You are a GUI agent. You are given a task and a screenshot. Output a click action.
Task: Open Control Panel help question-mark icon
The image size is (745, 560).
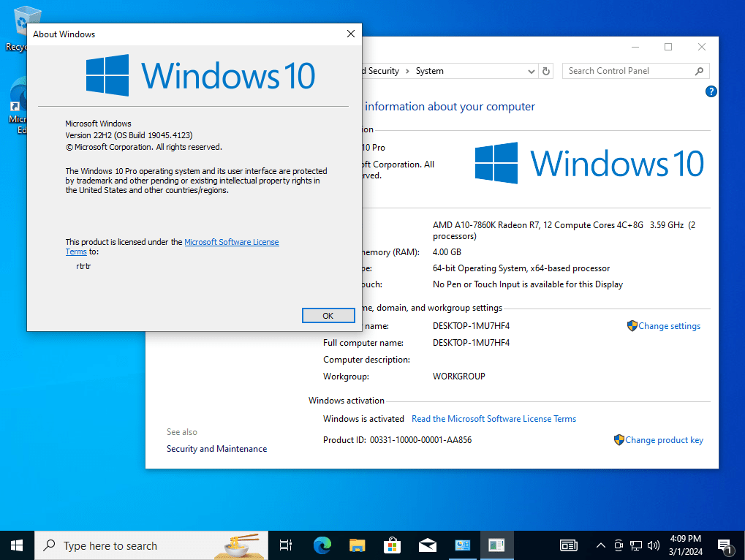coord(711,91)
